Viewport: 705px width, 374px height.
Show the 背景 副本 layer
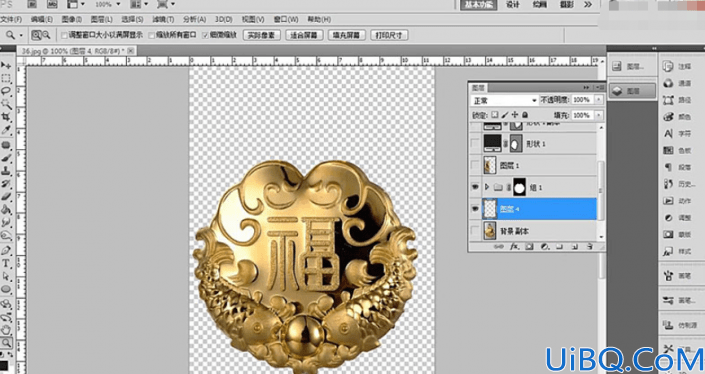click(475, 231)
